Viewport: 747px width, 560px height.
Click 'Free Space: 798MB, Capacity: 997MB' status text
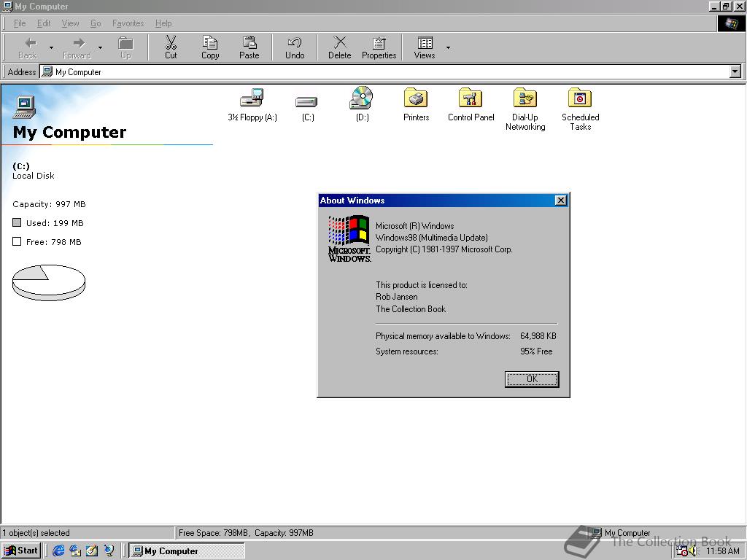coord(247,533)
